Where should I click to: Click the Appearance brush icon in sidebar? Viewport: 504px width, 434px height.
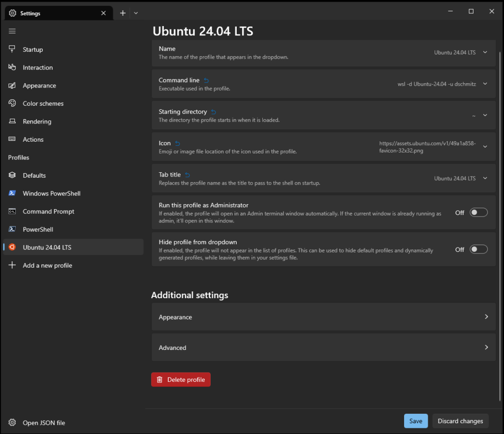coord(12,86)
